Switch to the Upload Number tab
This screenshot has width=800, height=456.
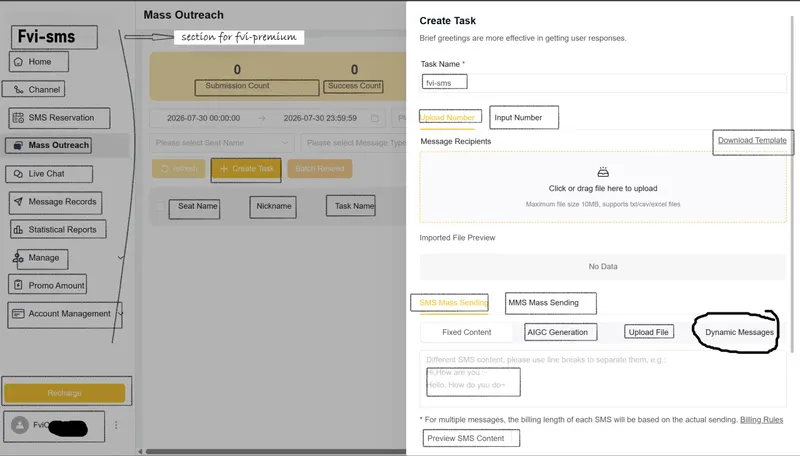click(x=447, y=117)
